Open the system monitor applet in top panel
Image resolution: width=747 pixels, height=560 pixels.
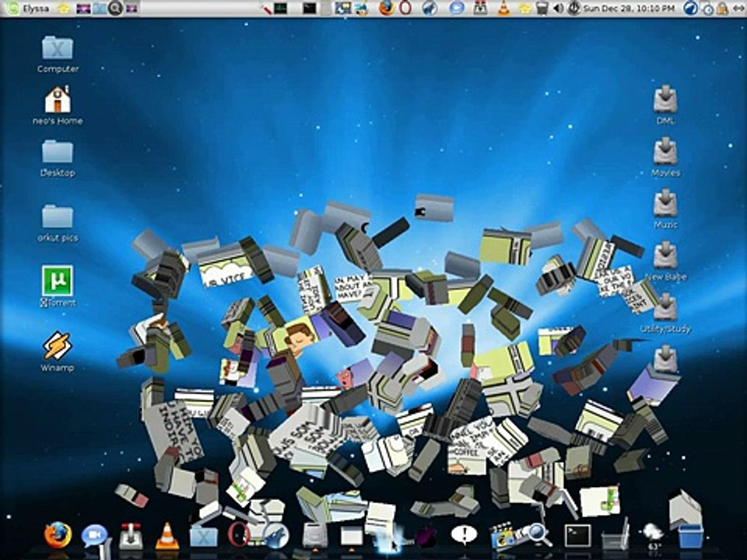[281, 8]
